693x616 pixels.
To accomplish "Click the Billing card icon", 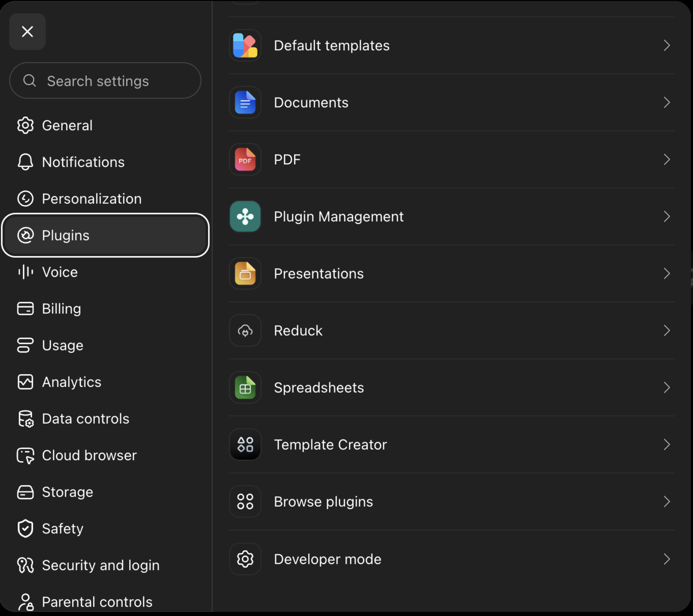I will click(25, 309).
